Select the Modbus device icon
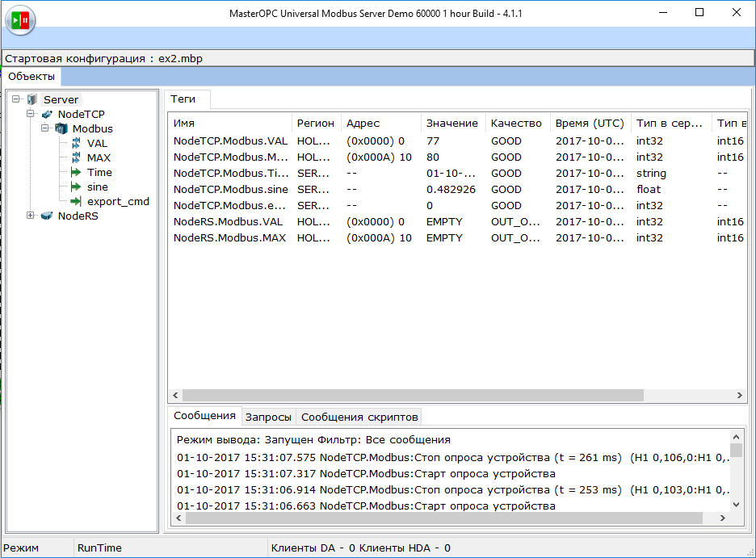Viewport: 756px width, 558px height. point(61,128)
